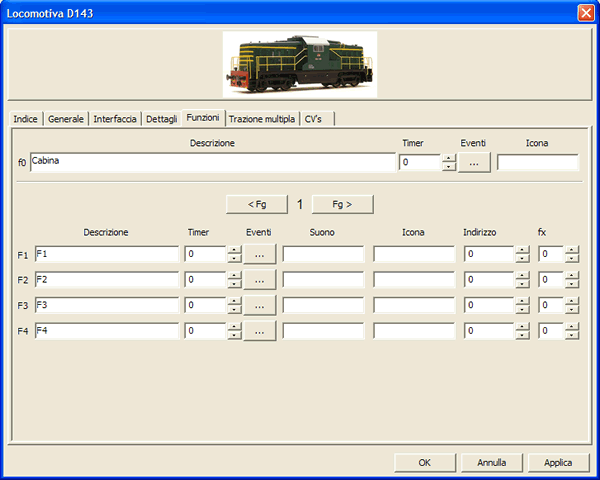Select the Interfaccia tab
600x480 pixels.
coord(115,119)
